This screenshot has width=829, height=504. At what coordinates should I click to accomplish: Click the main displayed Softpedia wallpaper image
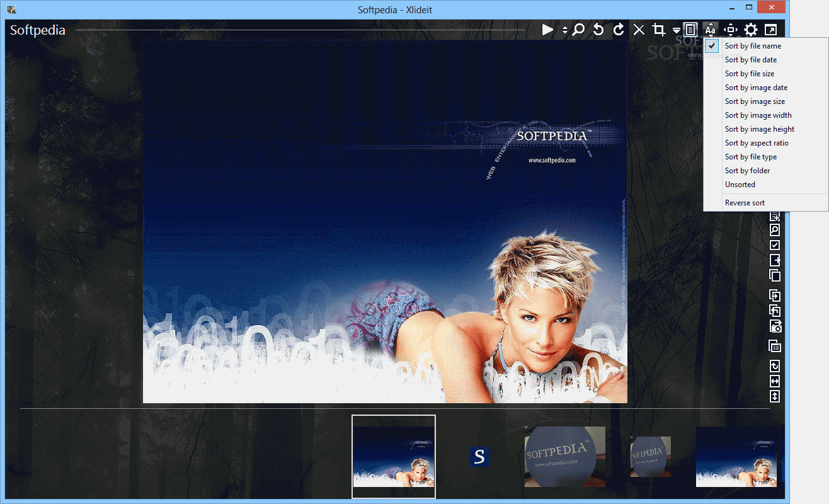tap(385, 222)
